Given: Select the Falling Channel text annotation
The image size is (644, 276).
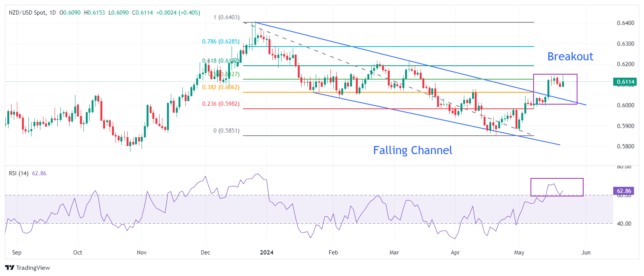Looking at the screenshot, I should (x=412, y=150).
